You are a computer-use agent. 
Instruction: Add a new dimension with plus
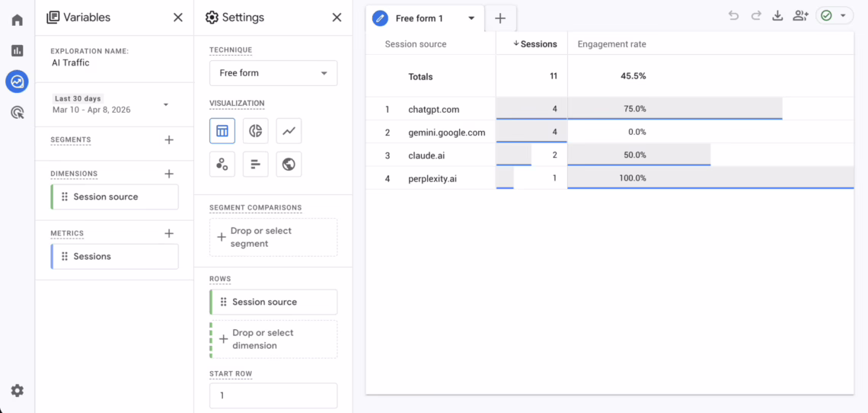[x=169, y=174]
